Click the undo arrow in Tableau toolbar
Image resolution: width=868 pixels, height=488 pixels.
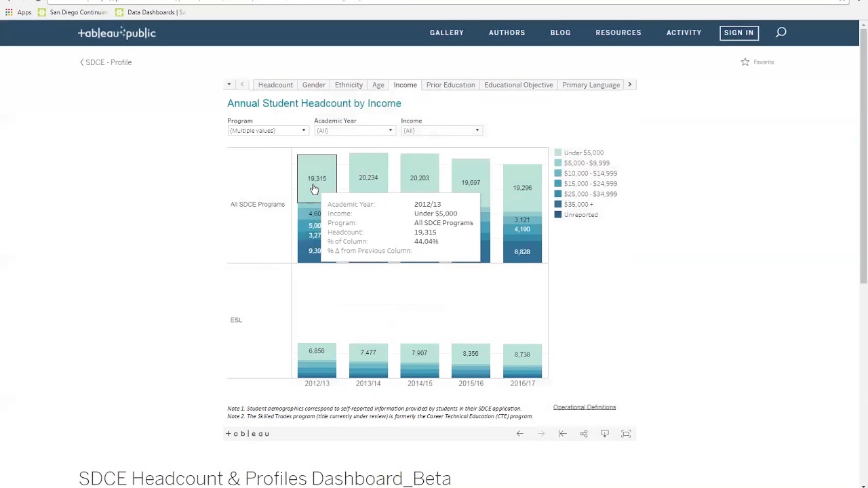[x=519, y=434]
